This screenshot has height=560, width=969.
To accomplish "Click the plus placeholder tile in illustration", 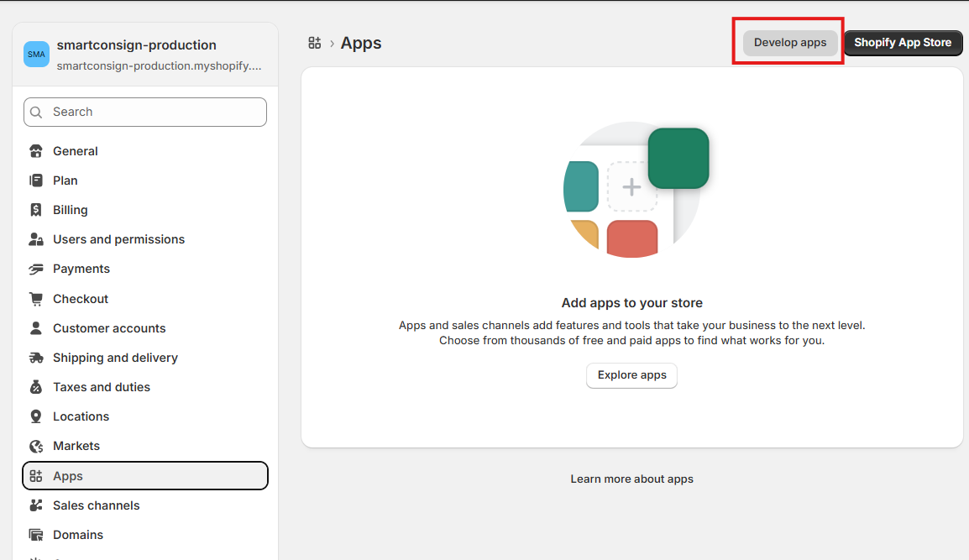I will click(631, 186).
